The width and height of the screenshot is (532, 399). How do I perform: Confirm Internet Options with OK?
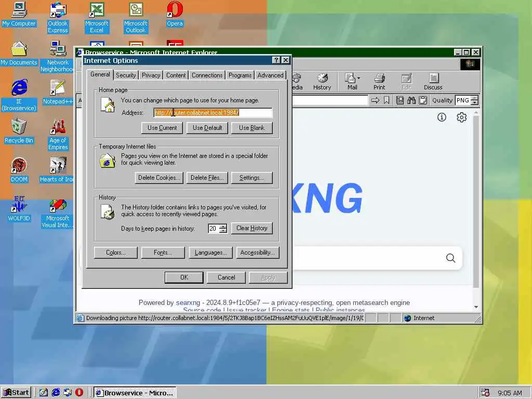tap(184, 277)
